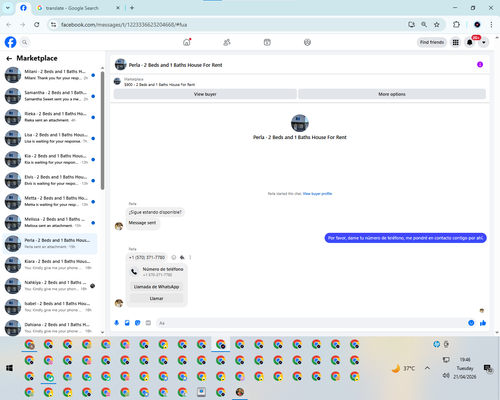Image resolution: width=500 pixels, height=400 pixels.
Task: Click the Llamada de WhatsApp button
Action: 156,287
